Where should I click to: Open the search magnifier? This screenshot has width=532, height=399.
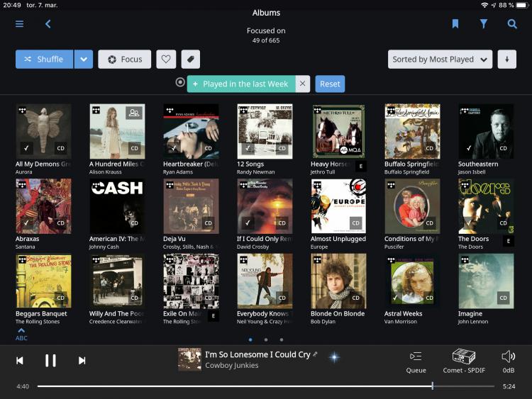tap(512, 23)
